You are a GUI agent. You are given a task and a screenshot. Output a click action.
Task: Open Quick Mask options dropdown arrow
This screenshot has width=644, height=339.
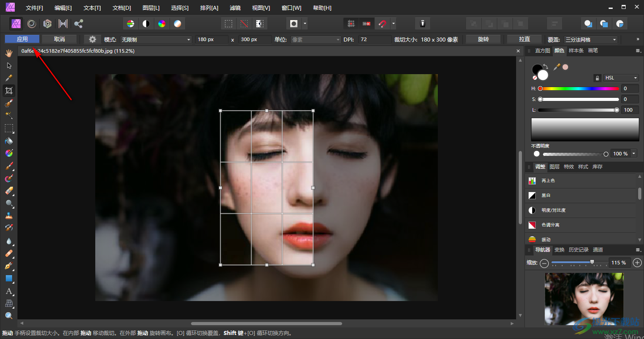[305, 24]
